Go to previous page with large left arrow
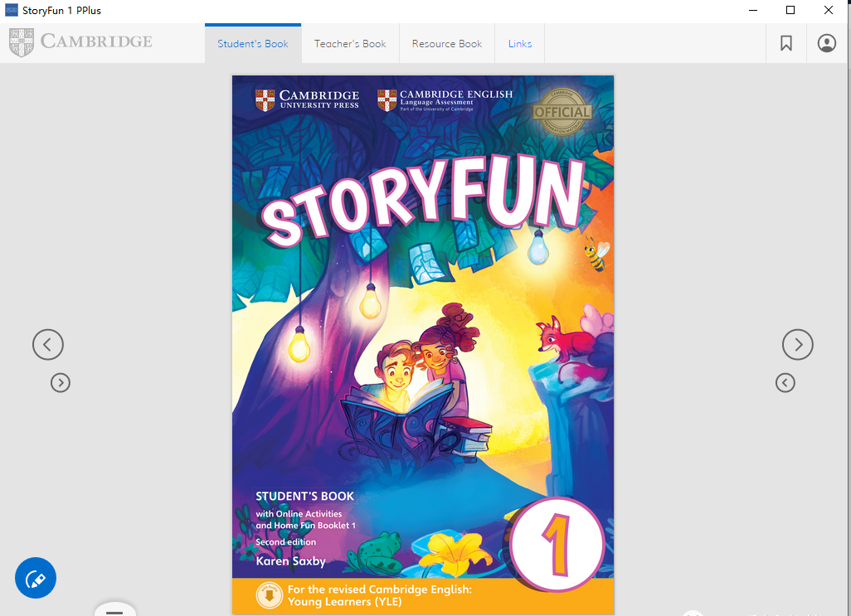The width and height of the screenshot is (851, 616). pos(48,344)
